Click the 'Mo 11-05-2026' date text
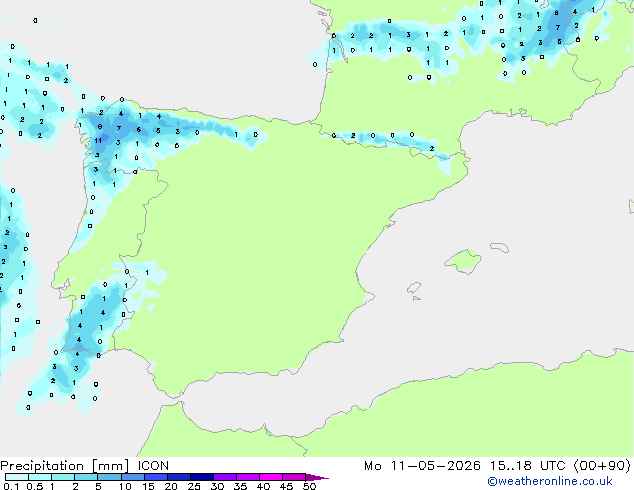 click(422, 466)
